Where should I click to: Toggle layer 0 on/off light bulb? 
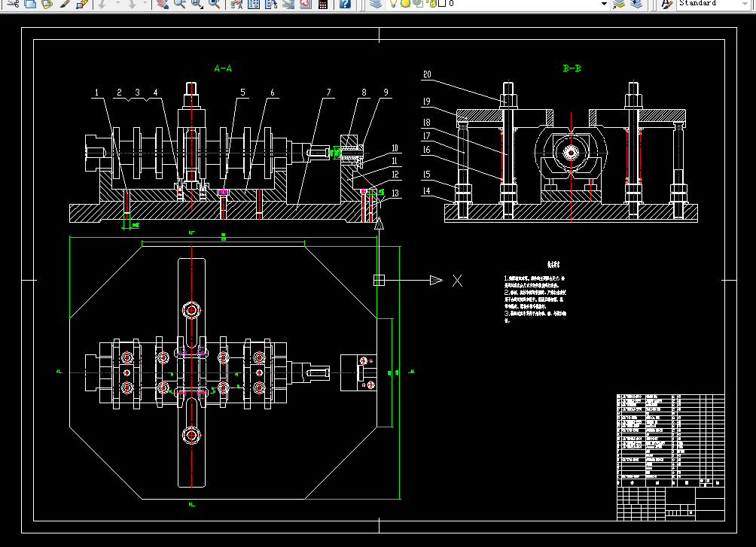[393, 4]
